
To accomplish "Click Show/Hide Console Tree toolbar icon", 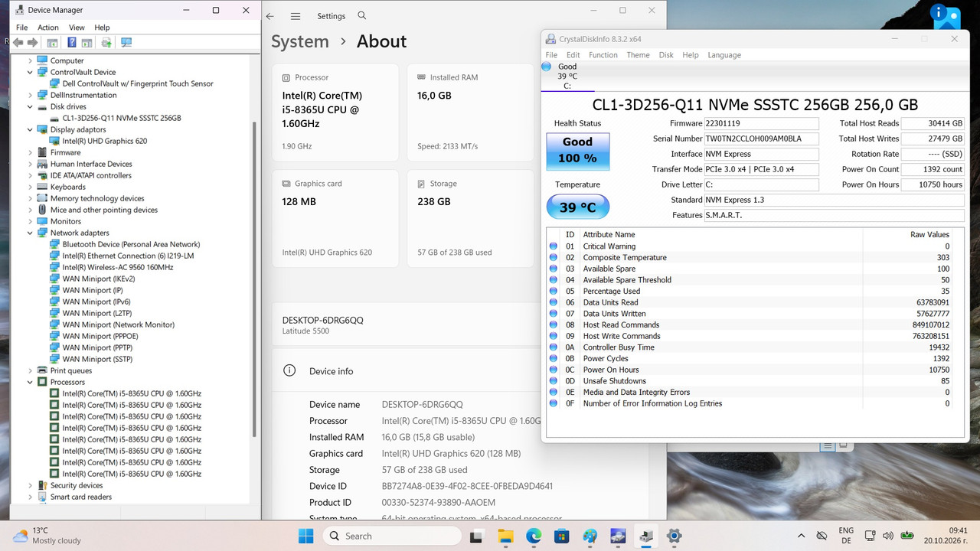I will [x=52, y=43].
